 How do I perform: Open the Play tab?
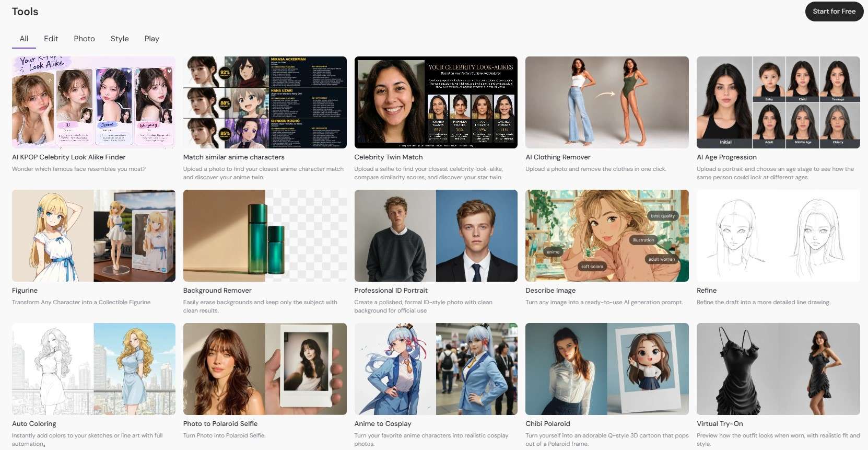[152, 39]
